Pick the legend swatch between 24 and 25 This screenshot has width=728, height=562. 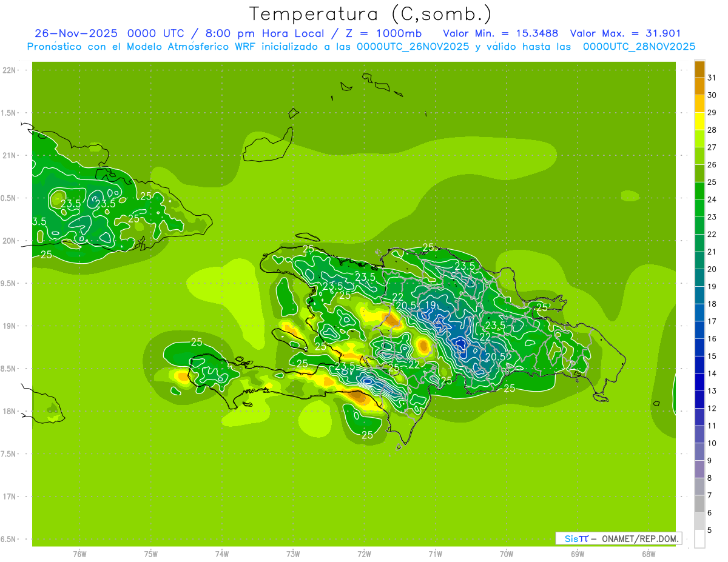(699, 191)
